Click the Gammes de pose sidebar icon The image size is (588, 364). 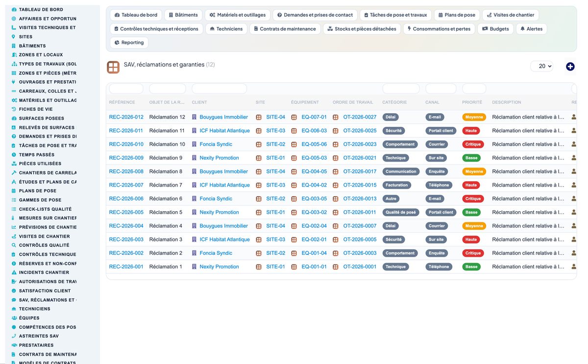coord(14,200)
